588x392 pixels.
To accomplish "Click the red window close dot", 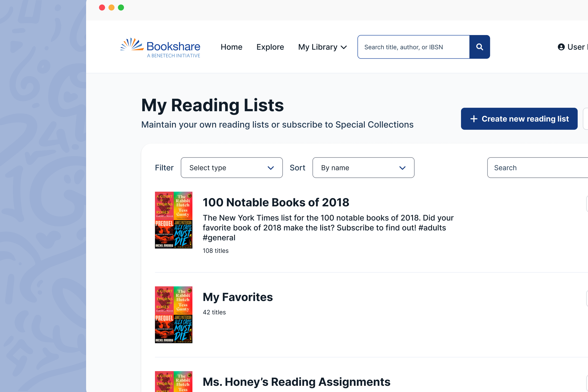I will pyautogui.click(x=102, y=8).
